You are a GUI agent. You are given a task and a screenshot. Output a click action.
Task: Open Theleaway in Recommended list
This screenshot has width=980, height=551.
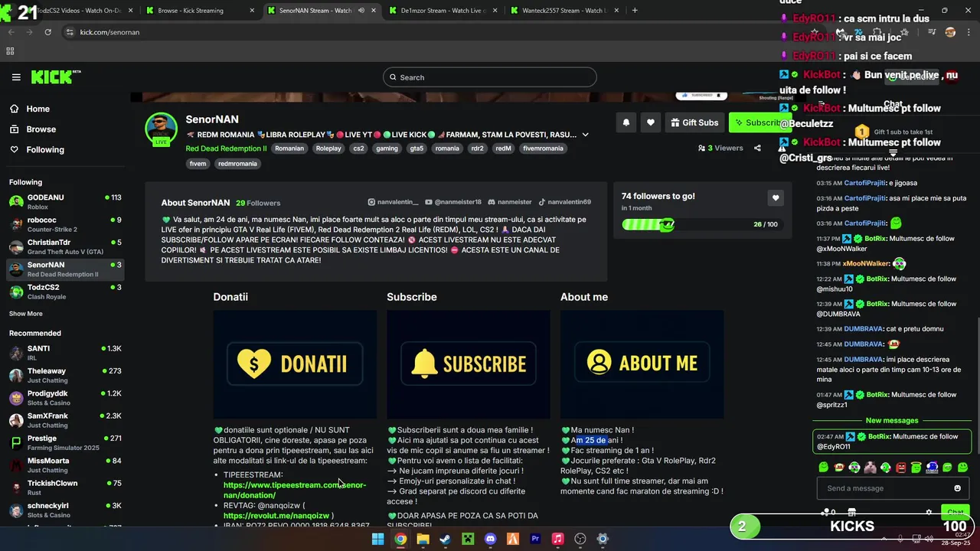pos(65,375)
